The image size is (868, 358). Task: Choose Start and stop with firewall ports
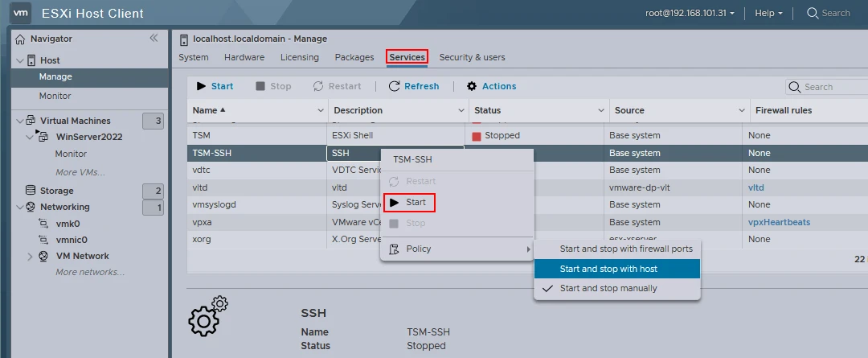tap(617, 249)
